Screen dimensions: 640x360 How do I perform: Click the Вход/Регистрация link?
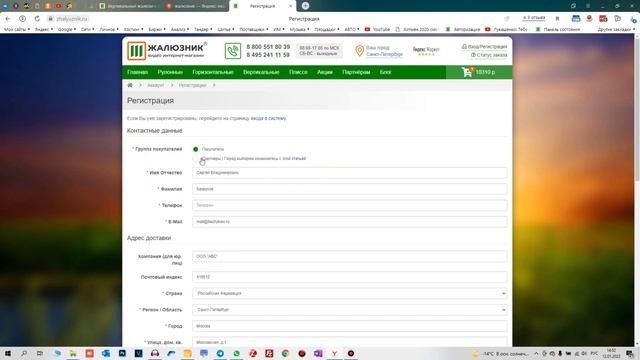[x=484, y=47]
